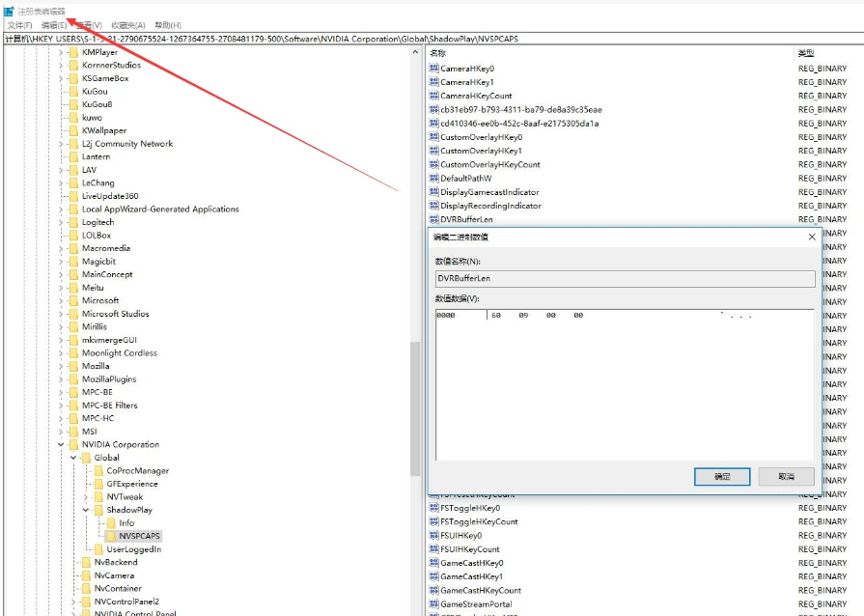Click the 确定 button in the dialog
This screenshot has width=864, height=616.
coord(722,476)
